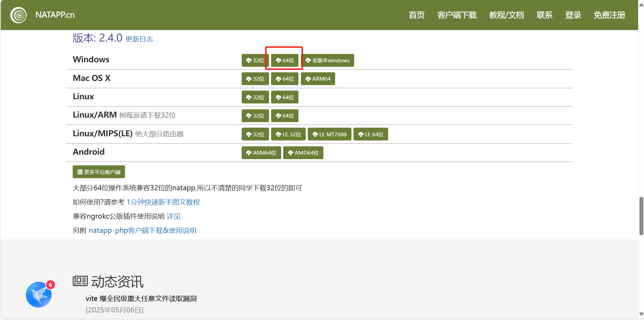Open the NATAPP.cn home brand link

pyautogui.click(x=55, y=15)
